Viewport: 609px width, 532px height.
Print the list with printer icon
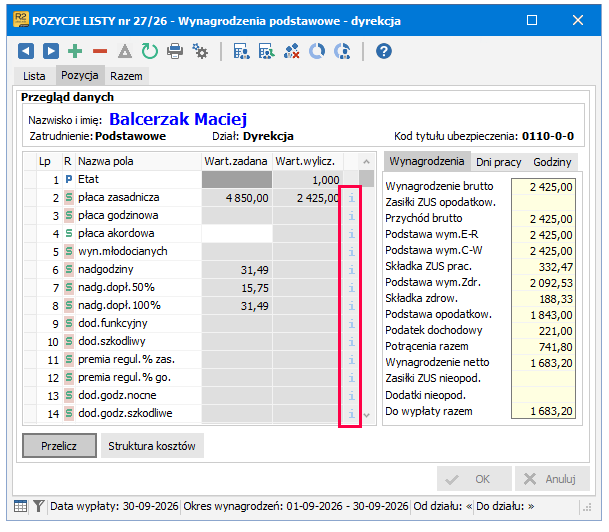point(175,51)
